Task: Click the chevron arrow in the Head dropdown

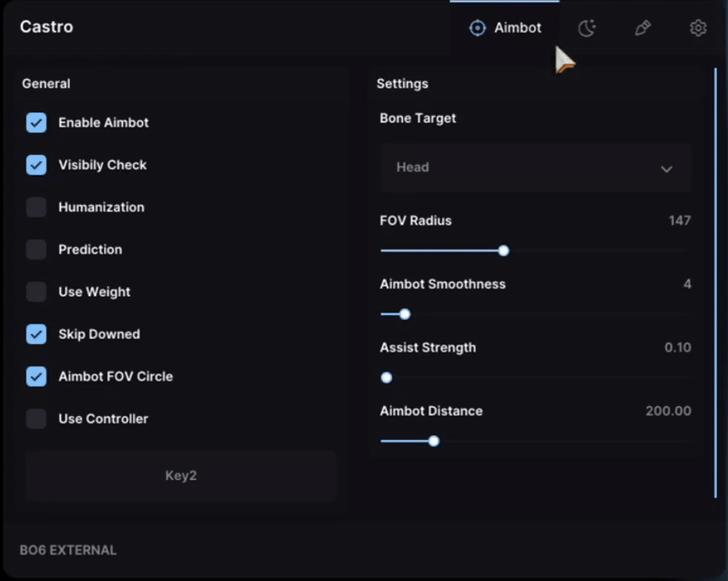Action: pos(666,168)
